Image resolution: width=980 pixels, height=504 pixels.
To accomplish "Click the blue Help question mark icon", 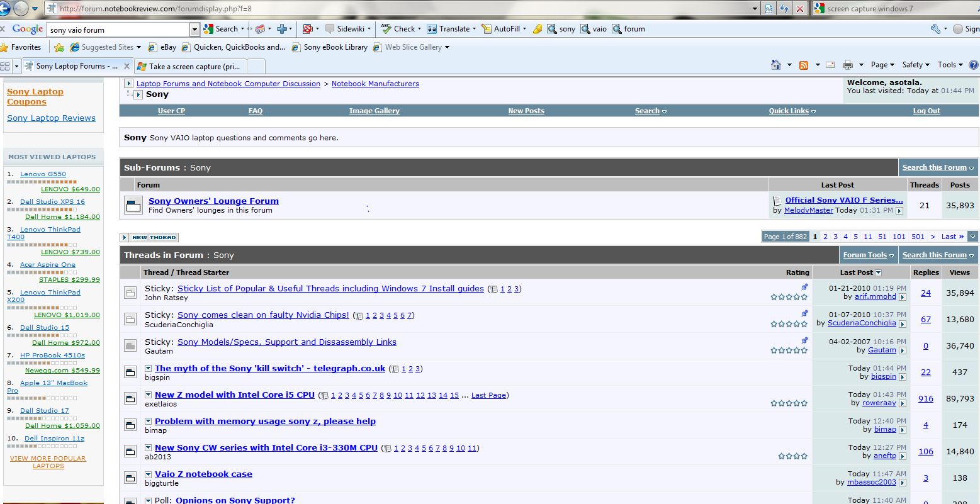I will pyautogui.click(x=974, y=65).
